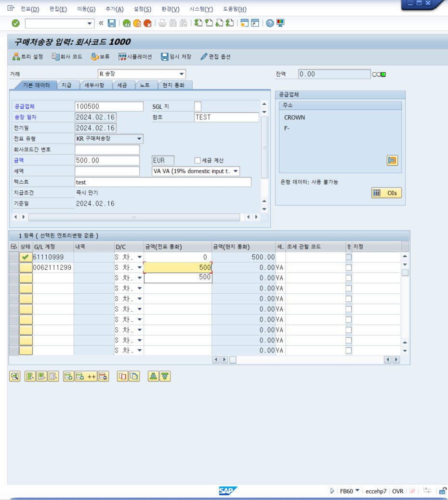Image resolution: width=448 pixels, height=500 pixels.
Task: Click the 트리 설정 button
Action: coord(28,57)
